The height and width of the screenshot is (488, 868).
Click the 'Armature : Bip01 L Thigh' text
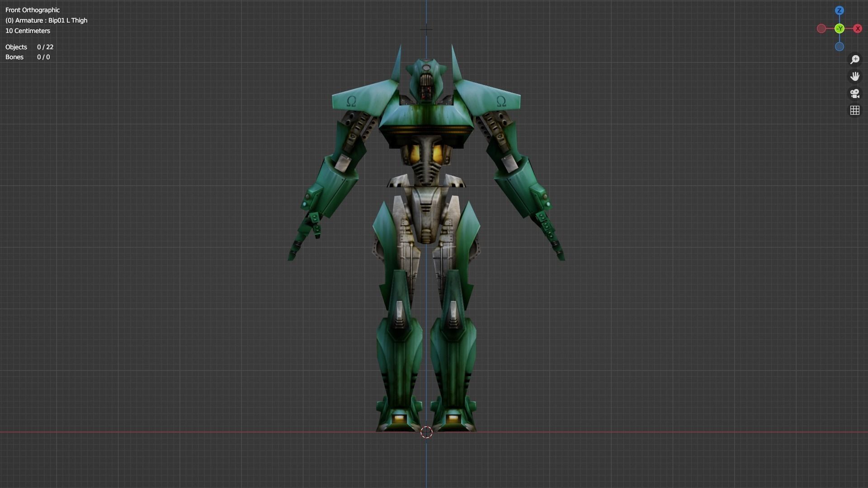pos(51,20)
